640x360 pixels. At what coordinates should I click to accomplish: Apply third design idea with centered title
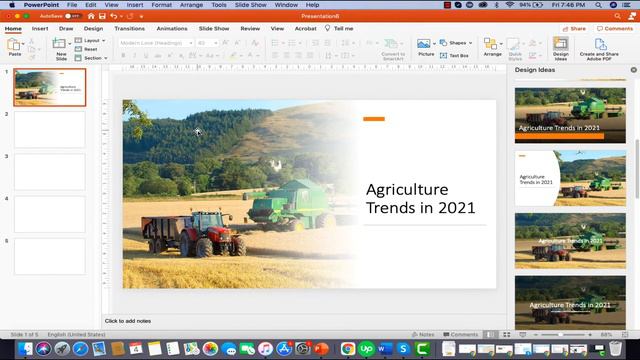(x=570, y=241)
